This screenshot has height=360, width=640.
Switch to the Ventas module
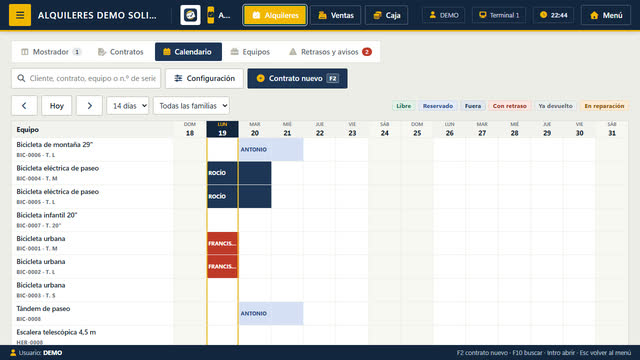tap(336, 15)
